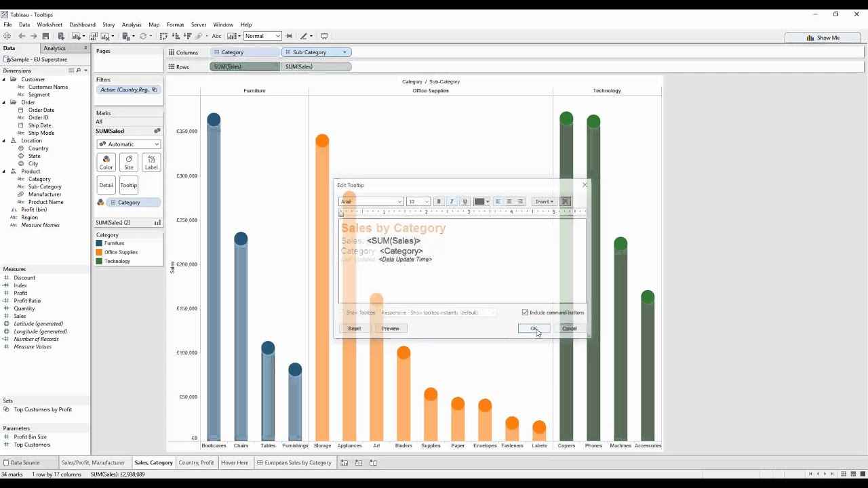Click the Cancel button in Edit Tooltip

[570, 328]
